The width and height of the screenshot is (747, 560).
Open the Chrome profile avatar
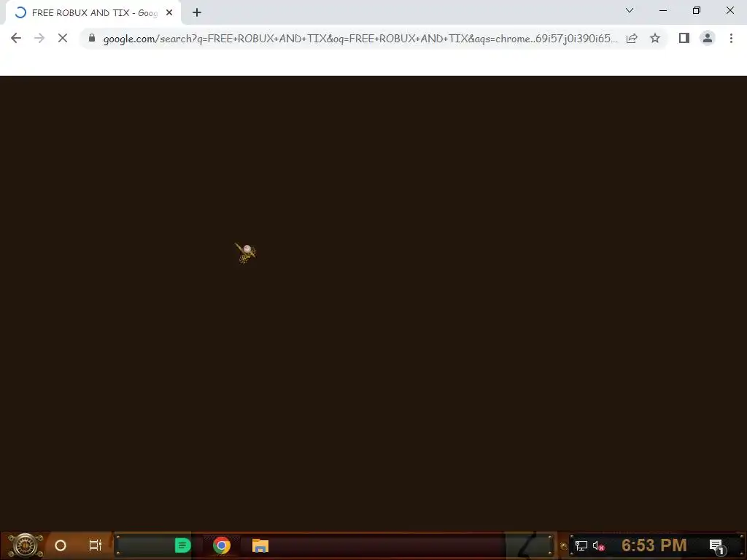click(x=708, y=38)
